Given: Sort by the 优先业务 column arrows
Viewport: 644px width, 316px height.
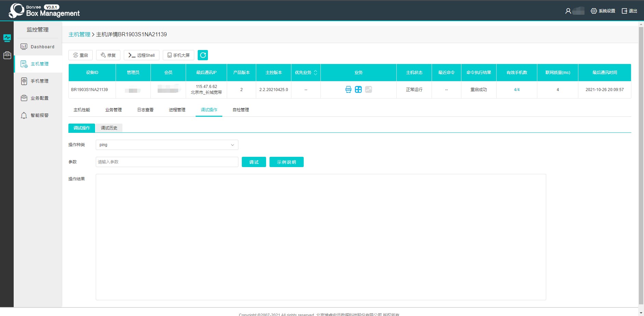Looking at the screenshot, I should (315, 73).
